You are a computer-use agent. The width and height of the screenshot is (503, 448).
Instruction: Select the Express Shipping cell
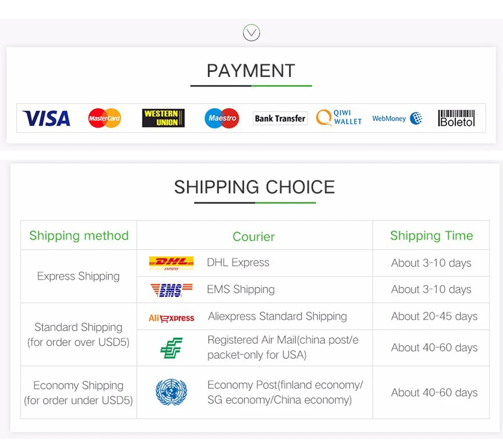tap(78, 276)
